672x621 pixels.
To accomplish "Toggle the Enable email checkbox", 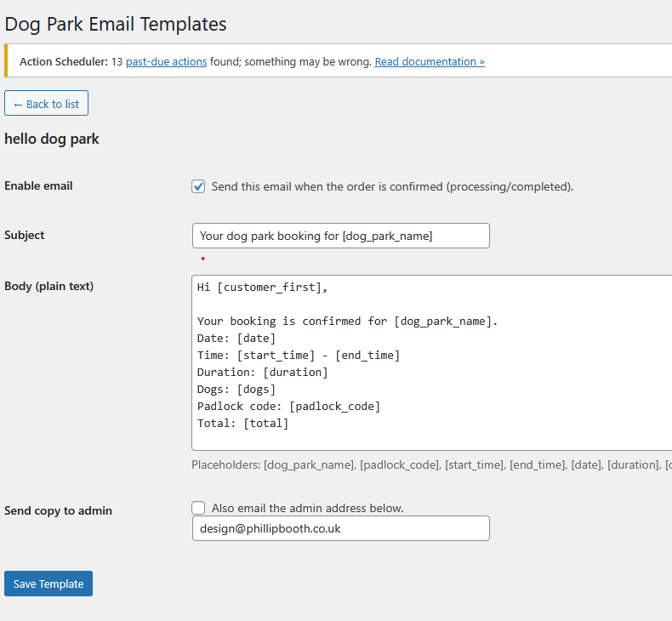I will 198,187.
